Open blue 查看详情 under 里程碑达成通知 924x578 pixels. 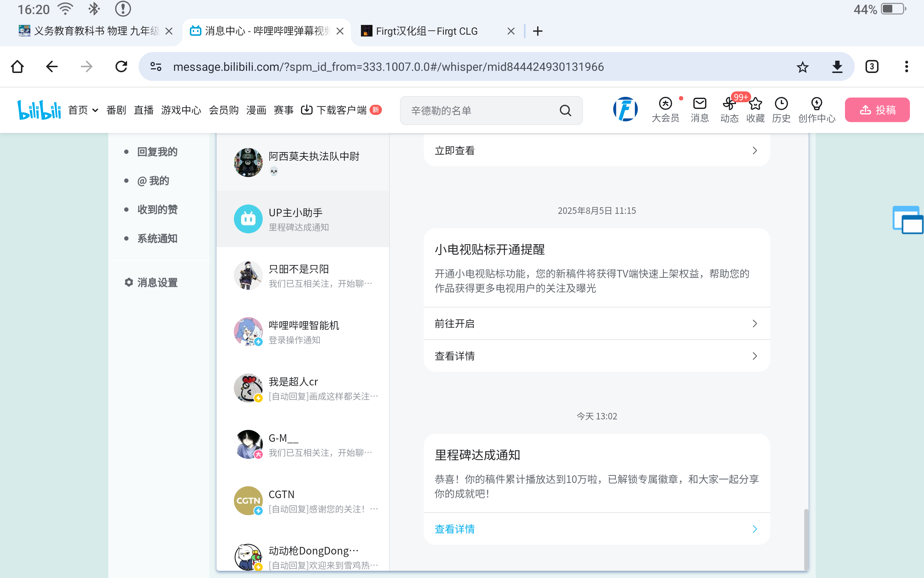click(596, 529)
